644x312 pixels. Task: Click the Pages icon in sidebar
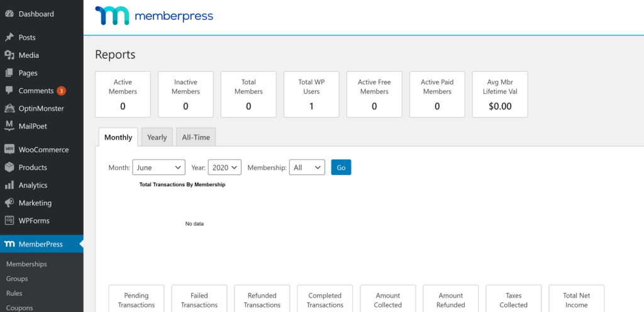point(9,73)
